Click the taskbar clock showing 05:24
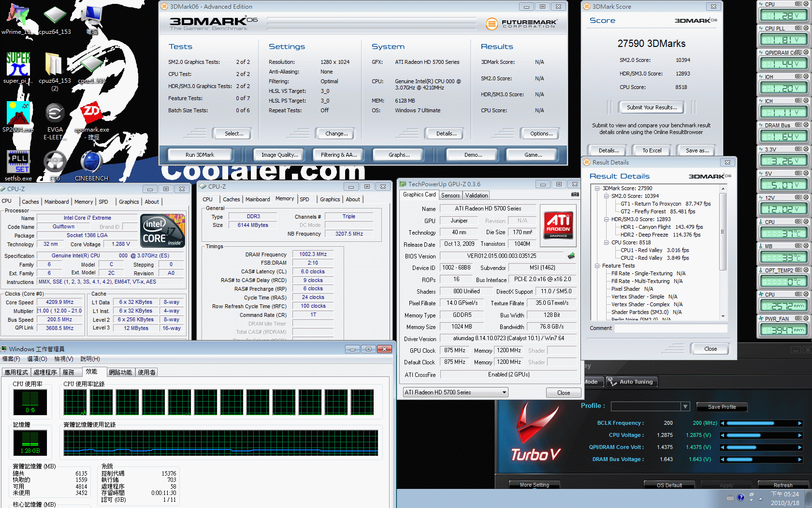This screenshot has width=812, height=508. click(785, 499)
